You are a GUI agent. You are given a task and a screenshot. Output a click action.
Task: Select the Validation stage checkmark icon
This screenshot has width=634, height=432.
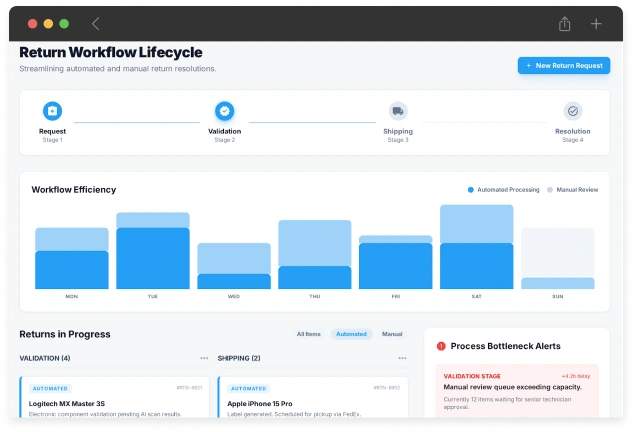pyautogui.click(x=224, y=111)
